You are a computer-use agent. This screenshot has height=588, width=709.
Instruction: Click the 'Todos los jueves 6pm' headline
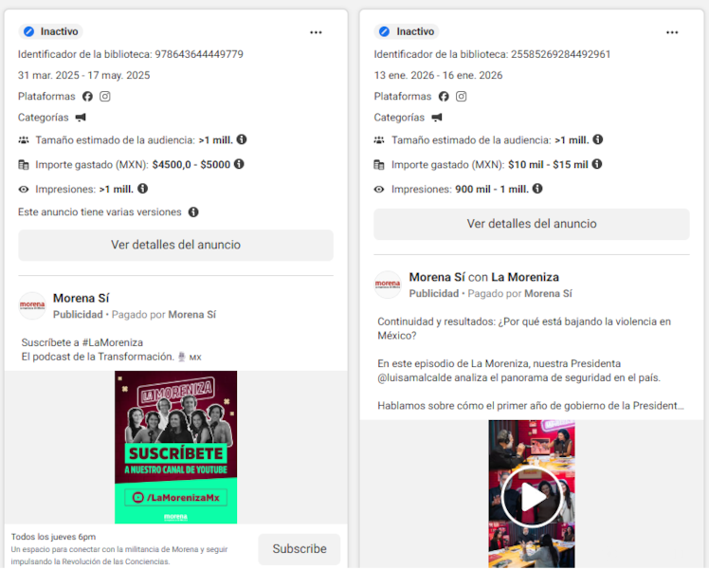pyautogui.click(x=53, y=537)
